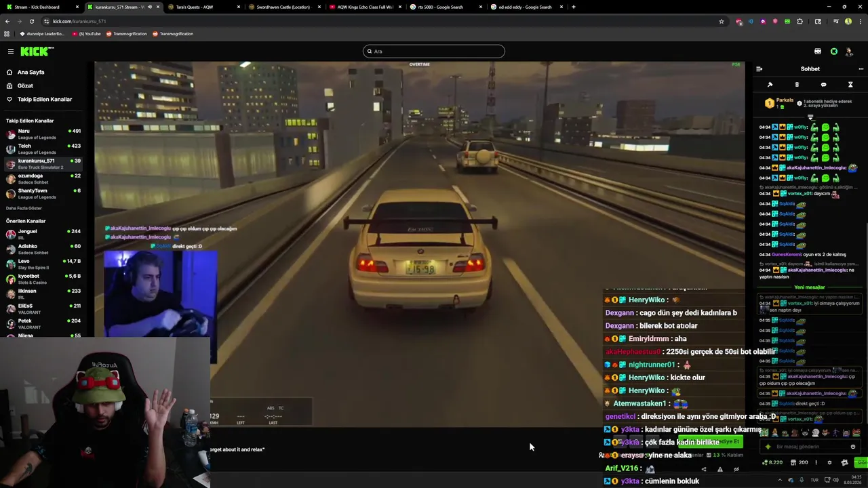Click the moderation hammer icon in chat
868x488 pixels.
(770, 85)
